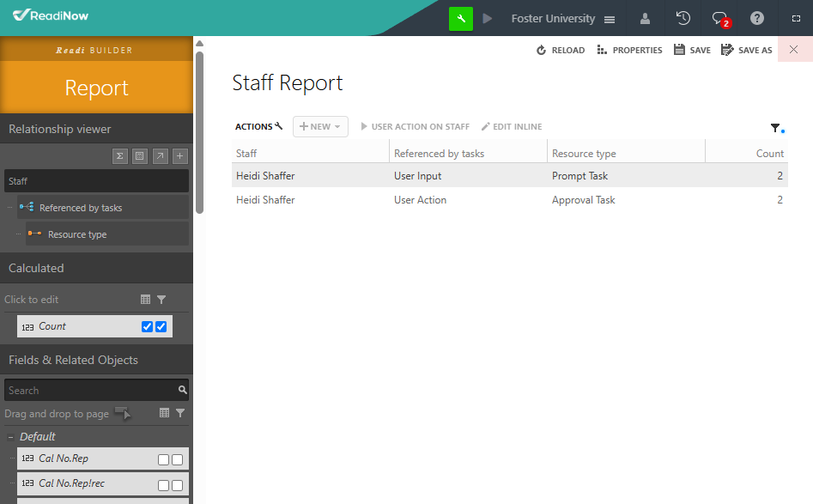This screenshot has height=504, width=813.
Task: Open the report filter funnel icon
Action: click(x=776, y=128)
